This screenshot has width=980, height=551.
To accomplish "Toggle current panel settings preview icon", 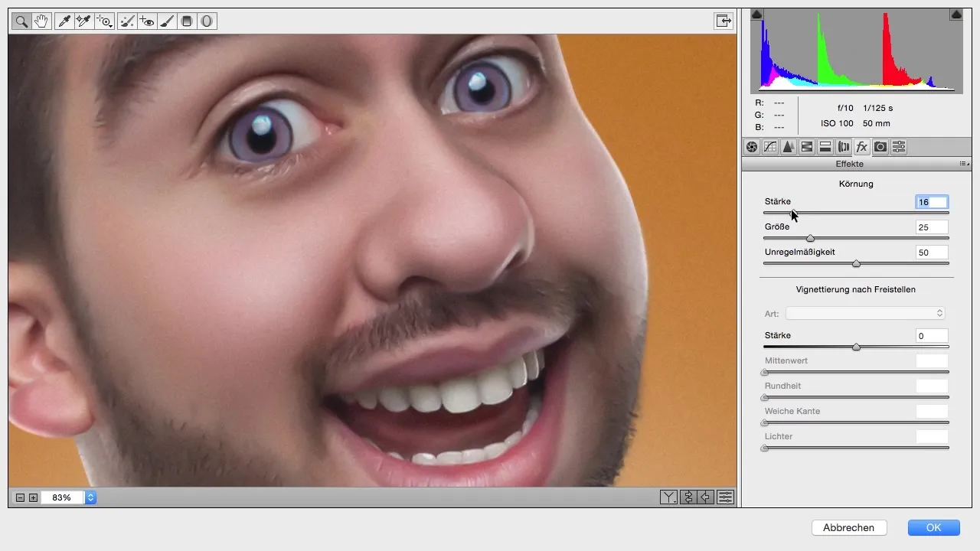I will 725,497.
